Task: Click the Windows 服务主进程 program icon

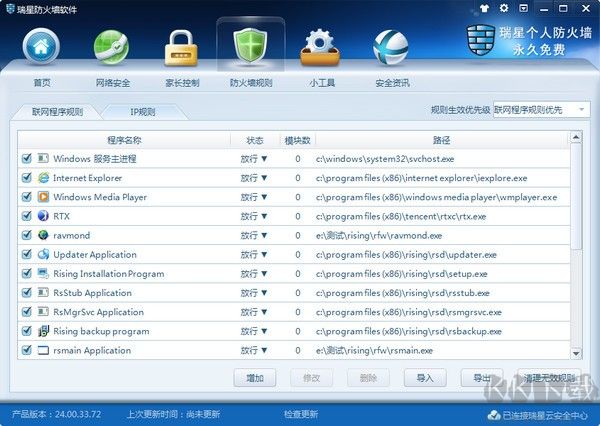Action: [43, 158]
